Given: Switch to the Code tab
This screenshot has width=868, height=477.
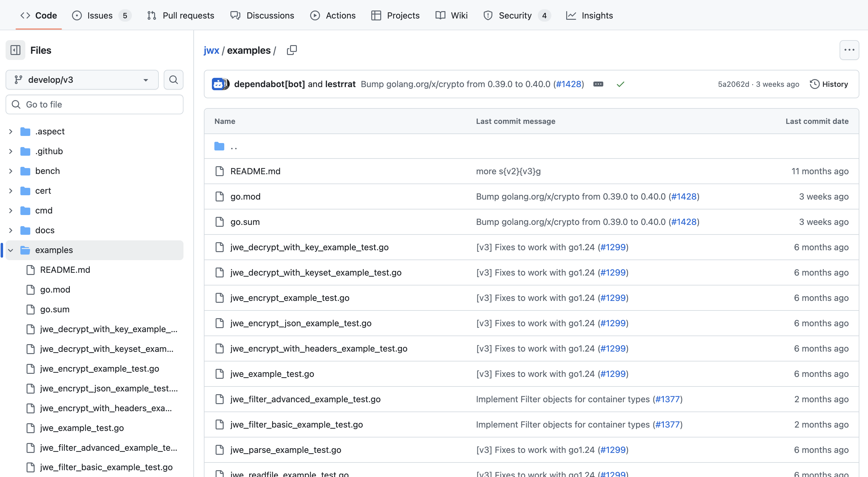Looking at the screenshot, I should click(38, 15).
